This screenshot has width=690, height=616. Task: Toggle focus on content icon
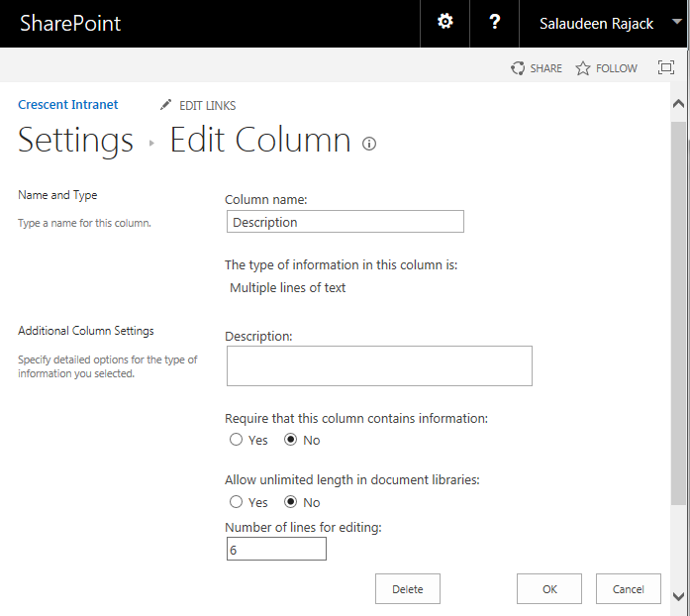pyautogui.click(x=666, y=67)
